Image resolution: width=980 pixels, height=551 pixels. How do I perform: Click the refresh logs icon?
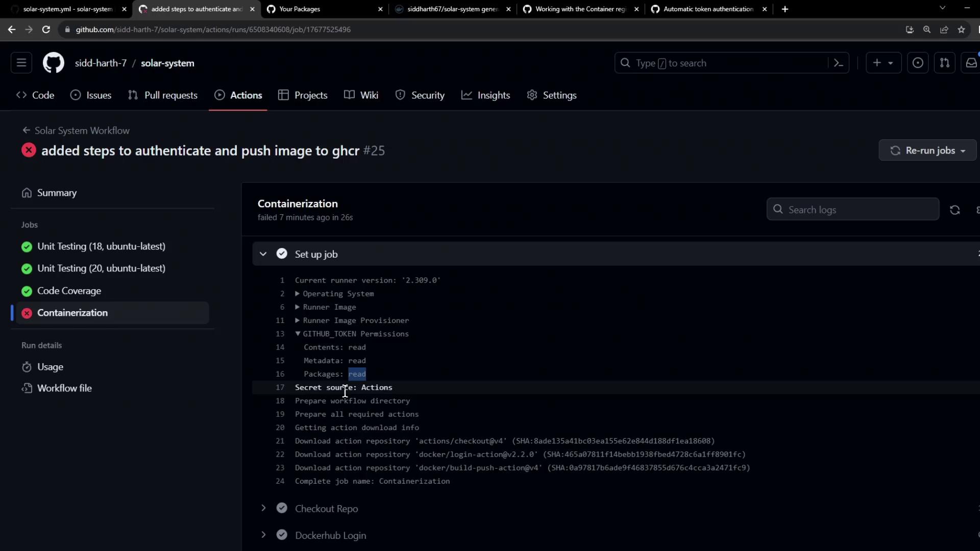tap(954, 210)
